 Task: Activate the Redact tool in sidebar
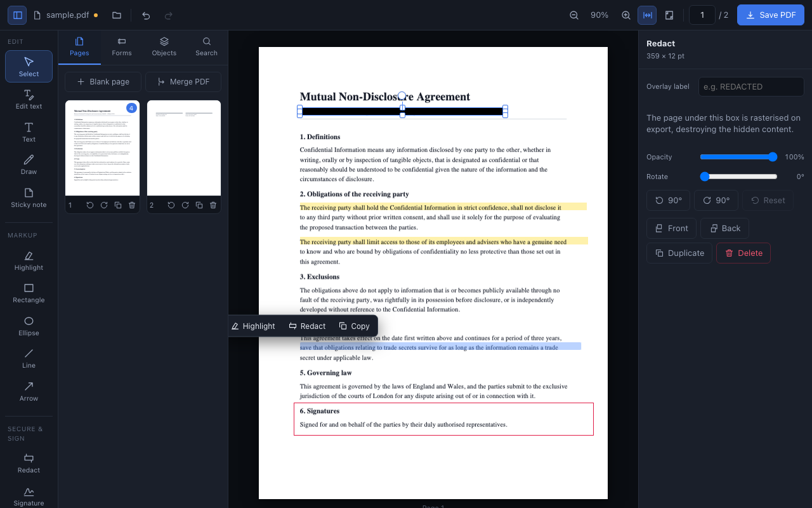tap(29, 463)
